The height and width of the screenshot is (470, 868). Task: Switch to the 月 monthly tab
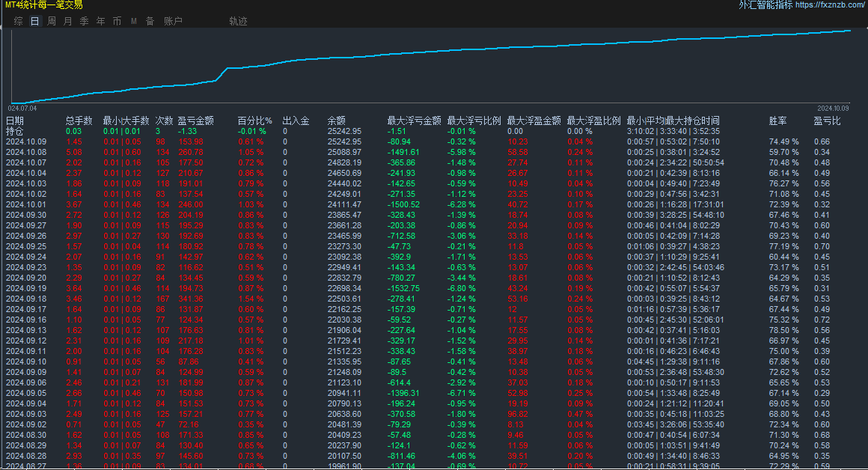(67, 21)
